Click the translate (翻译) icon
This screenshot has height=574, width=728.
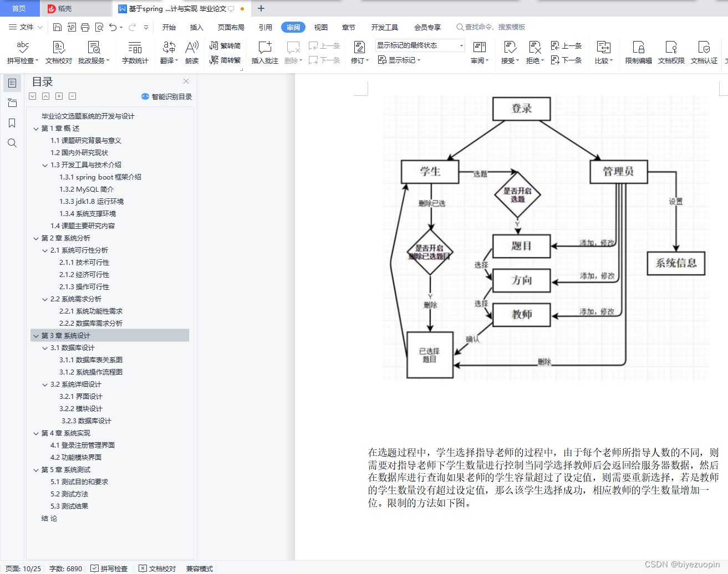(x=169, y=48)
